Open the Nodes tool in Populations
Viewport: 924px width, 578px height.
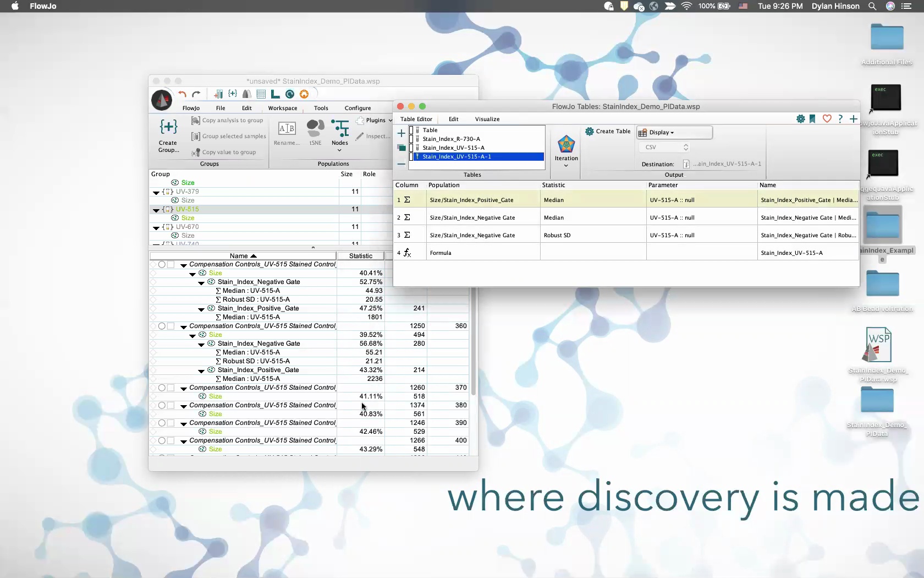340,133
